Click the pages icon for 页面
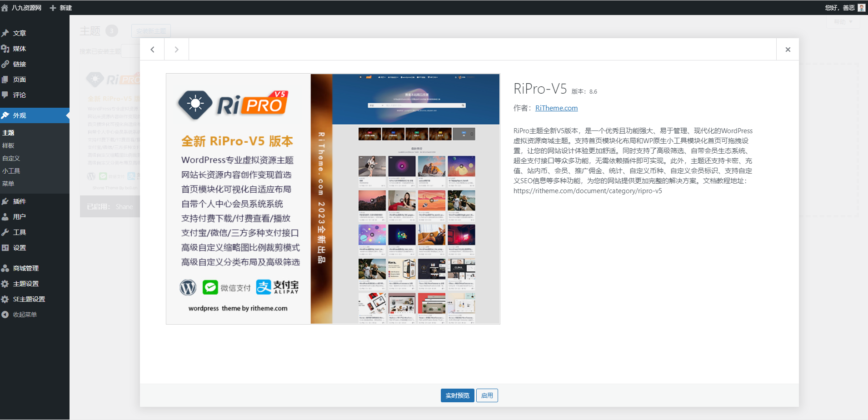This screenshot has width=868, height=420. pyautogui.click(x=5, y=80)
